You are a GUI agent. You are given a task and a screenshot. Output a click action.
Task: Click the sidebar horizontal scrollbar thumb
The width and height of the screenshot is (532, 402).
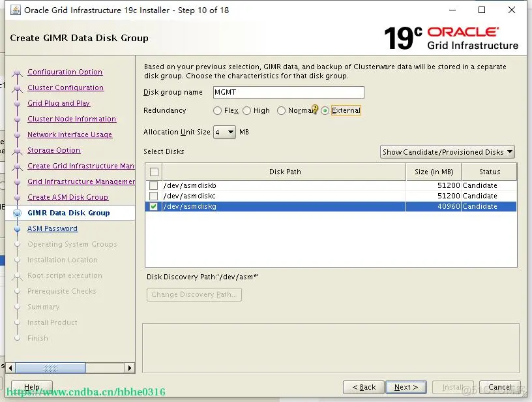click(x=50, y=367)
